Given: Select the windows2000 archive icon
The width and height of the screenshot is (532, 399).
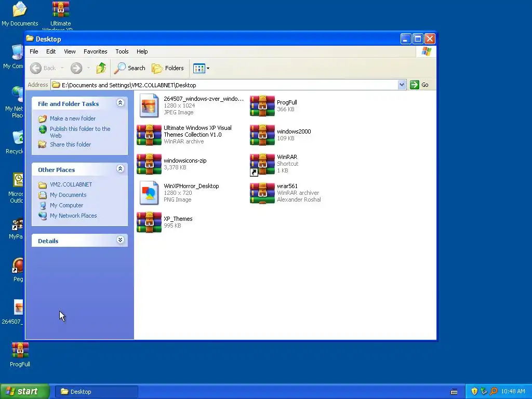Looking at the screenshot, I should click(262, 135).
